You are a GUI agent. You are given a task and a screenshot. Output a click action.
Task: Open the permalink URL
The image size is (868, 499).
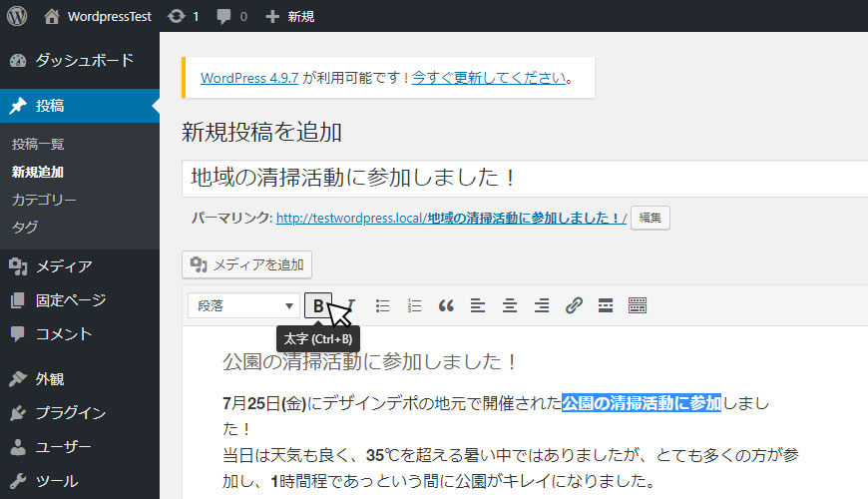tap(451, 219)
